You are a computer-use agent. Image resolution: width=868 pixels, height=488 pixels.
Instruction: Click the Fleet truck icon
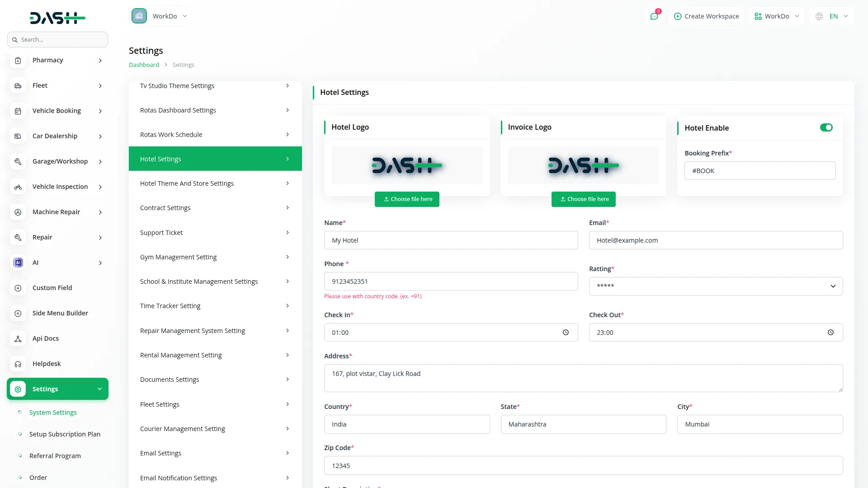[18, 85]
